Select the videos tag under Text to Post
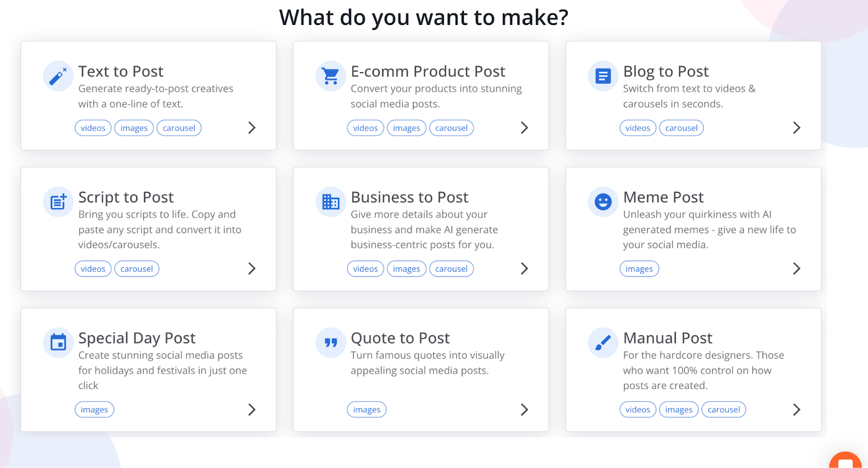868x468 pixels. 93,128
